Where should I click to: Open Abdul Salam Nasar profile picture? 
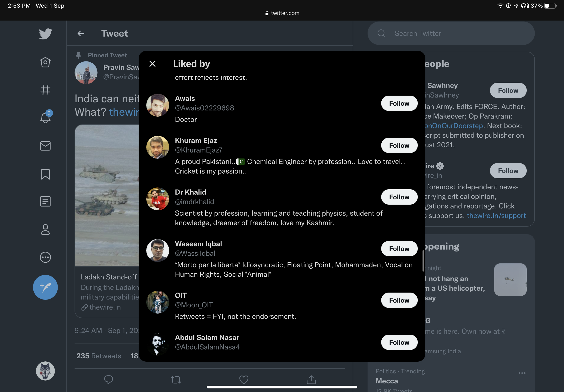(x=158, y=344)
